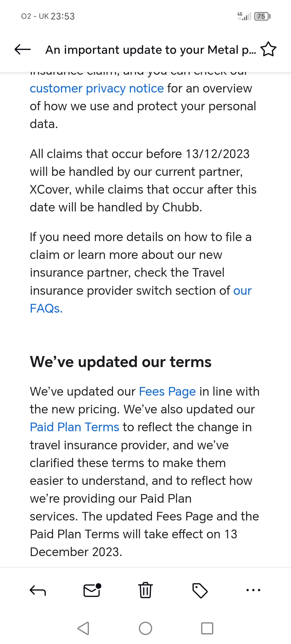The height and width of the screenshot is (644, 291).
Task: Tap the truncated email subject title
Action: pyautogui.click(x=151, y=50)
